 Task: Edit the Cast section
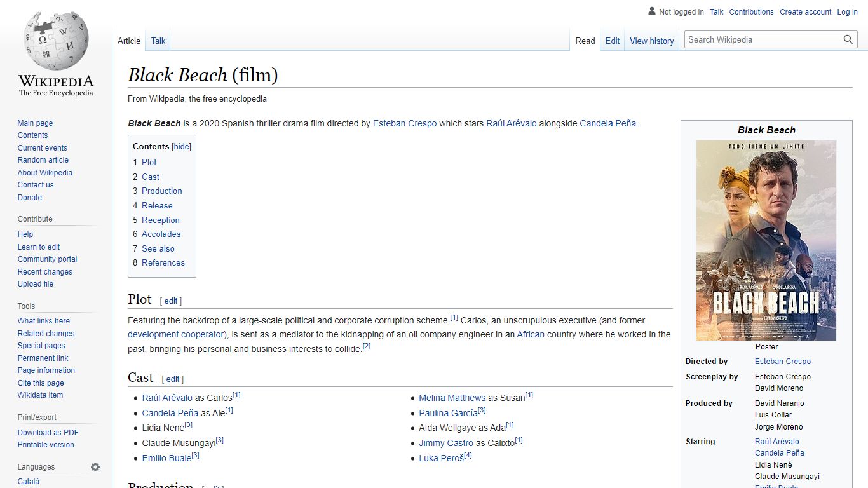[173, 379]
